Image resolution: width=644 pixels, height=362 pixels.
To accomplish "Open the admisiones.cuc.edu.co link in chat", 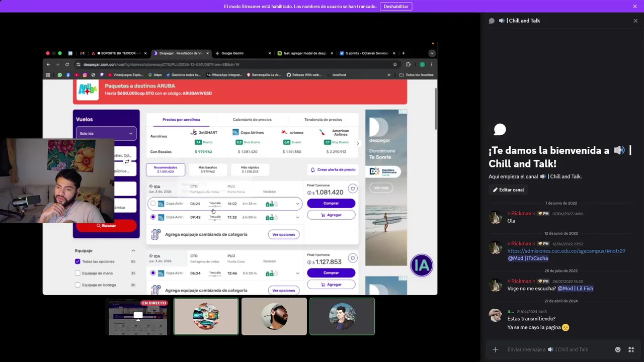I will click(x=566, y=251).
